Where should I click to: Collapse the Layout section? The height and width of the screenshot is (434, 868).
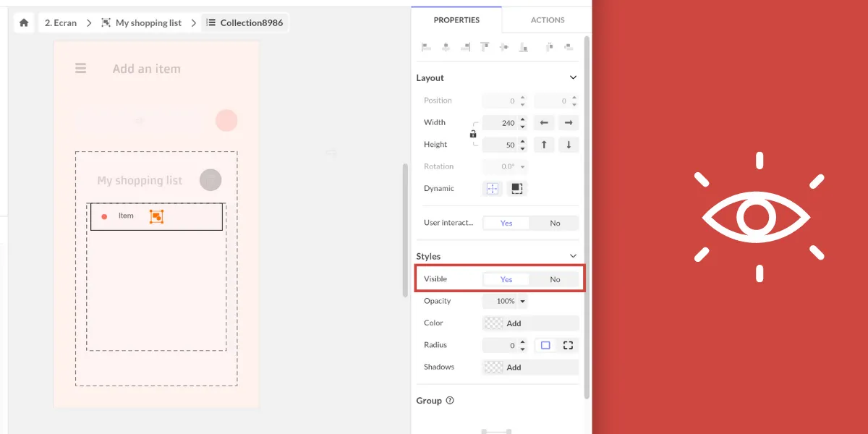pyautogui.click(x=573, y=77)
